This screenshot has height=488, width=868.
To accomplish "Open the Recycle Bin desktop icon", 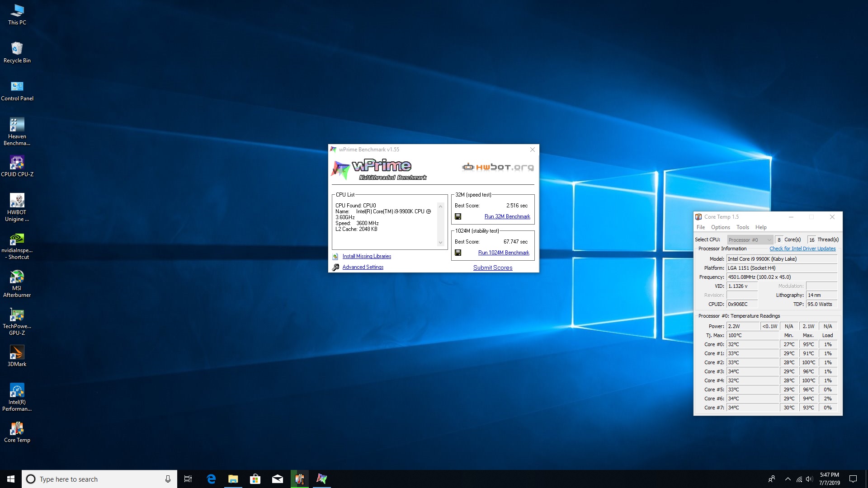I will click(17, 52).
